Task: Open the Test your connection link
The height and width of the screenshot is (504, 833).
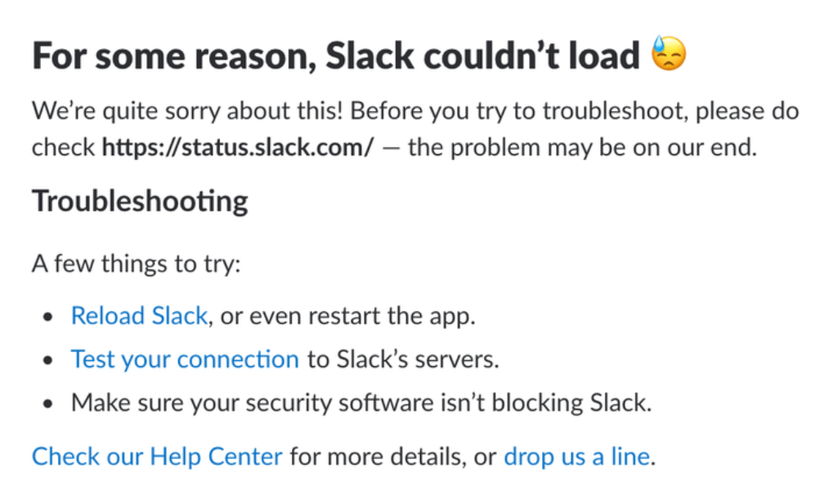Action: (x=185, y=359)
